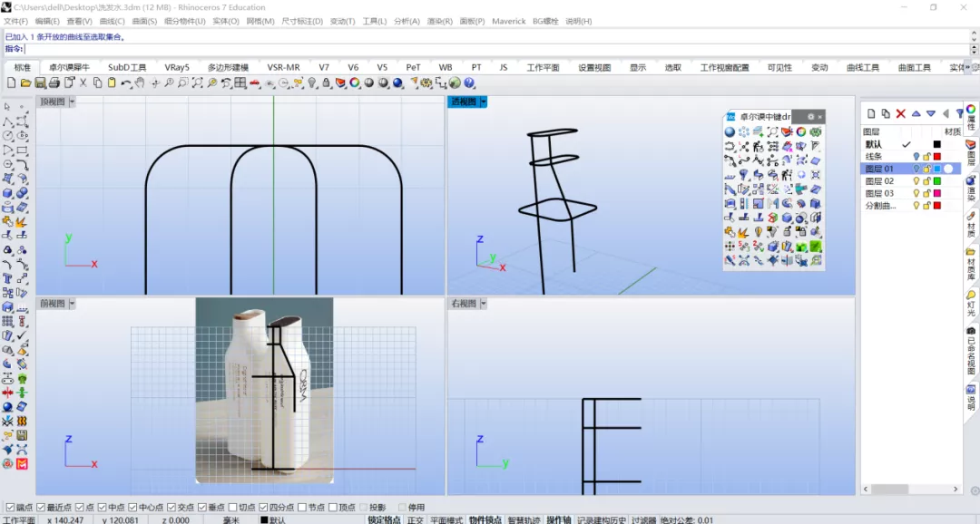Toggle visibility bulb of 图层 02
980x524 pixels.
pyautogui.click(x=916, y=181)
